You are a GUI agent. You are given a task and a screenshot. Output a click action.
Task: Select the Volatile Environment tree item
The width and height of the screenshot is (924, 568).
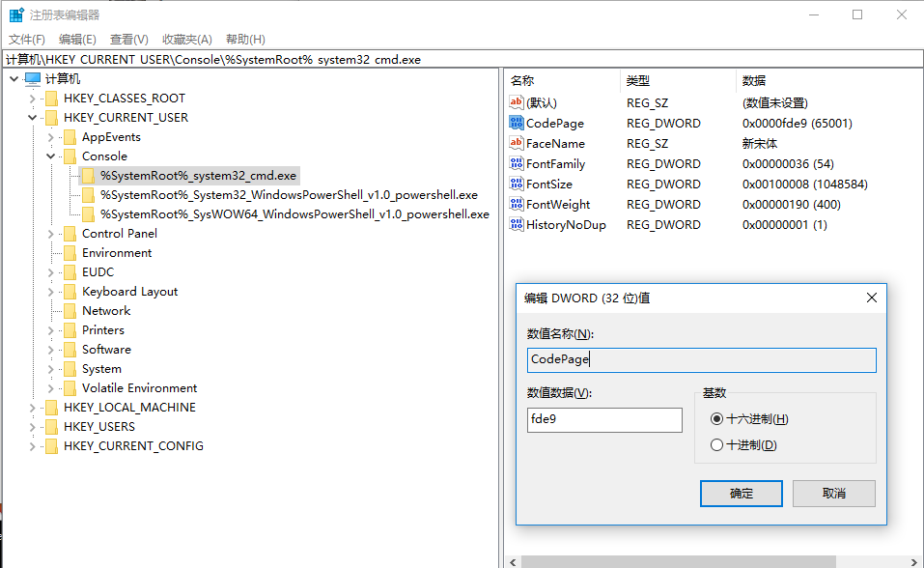point(140,388)
